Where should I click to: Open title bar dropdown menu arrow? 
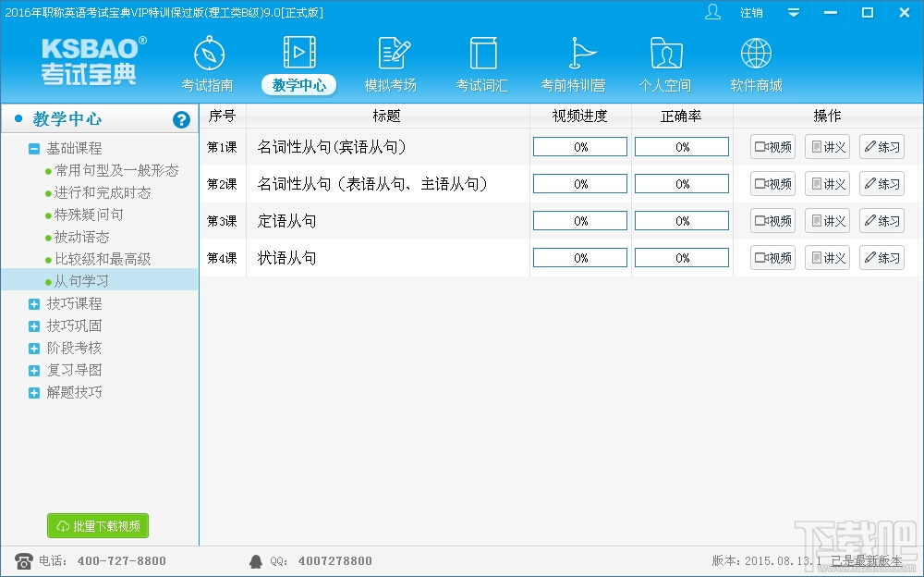[x=794, y=12]
